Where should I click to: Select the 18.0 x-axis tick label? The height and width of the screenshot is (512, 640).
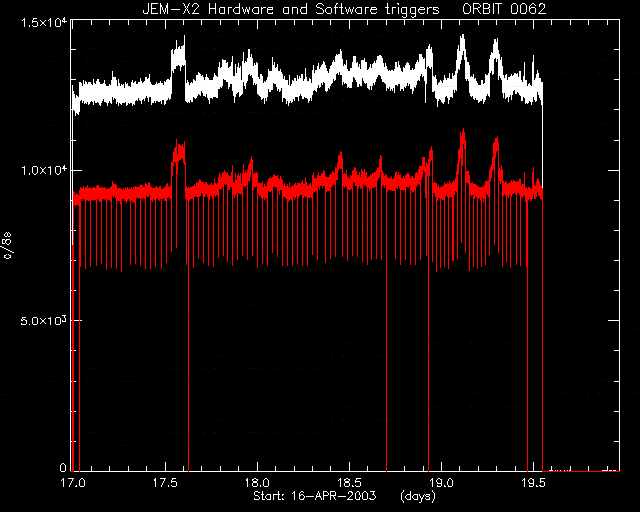(x=258, y=483)
